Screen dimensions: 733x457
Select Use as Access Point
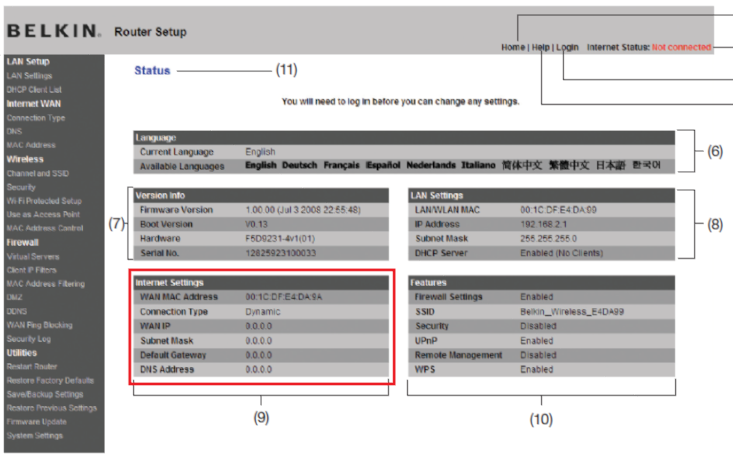(43, 214)
